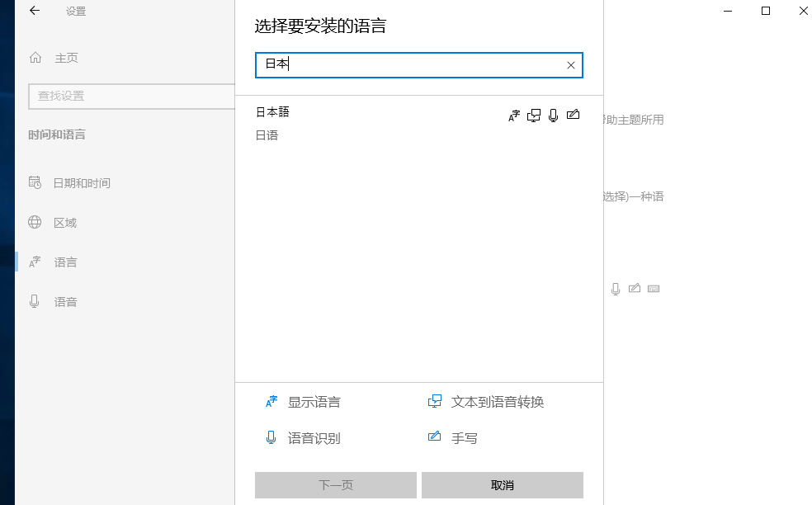Image resolution: width=812 pixels, height=505 pixels.
Task: Go to 主页 home icon
Action: pos(35,58)
